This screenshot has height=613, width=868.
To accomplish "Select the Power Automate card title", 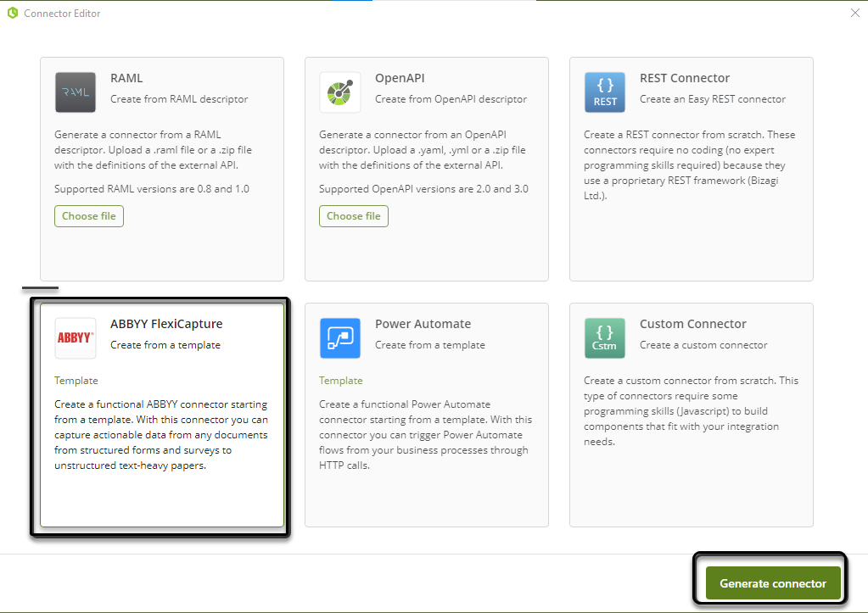I will click(x=423, y=324).
